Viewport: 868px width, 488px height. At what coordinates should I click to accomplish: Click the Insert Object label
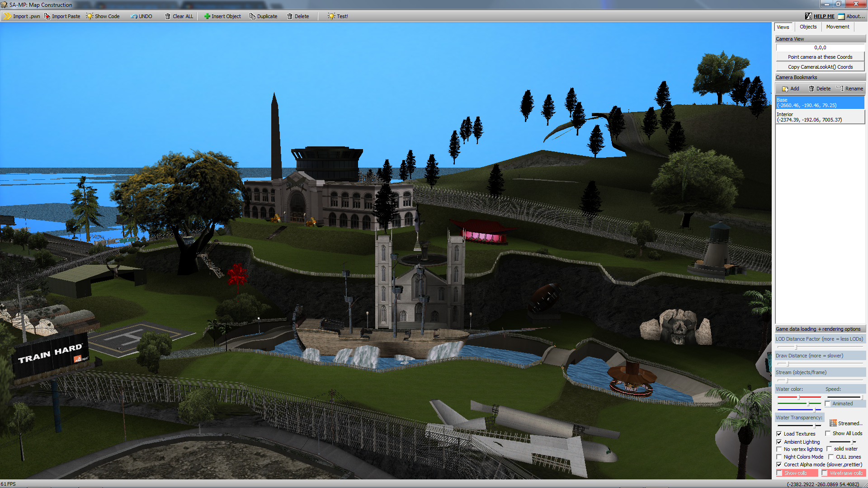(226, 16)
